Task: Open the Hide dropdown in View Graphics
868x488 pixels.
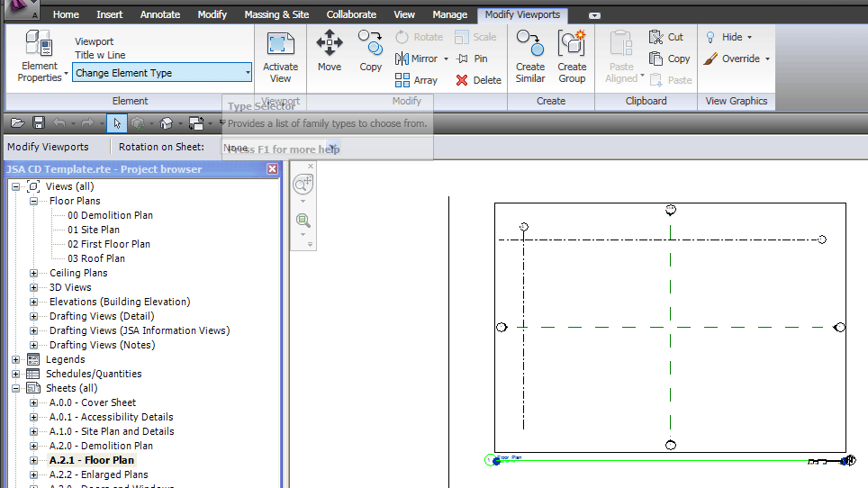Action: tap(728, 37)
